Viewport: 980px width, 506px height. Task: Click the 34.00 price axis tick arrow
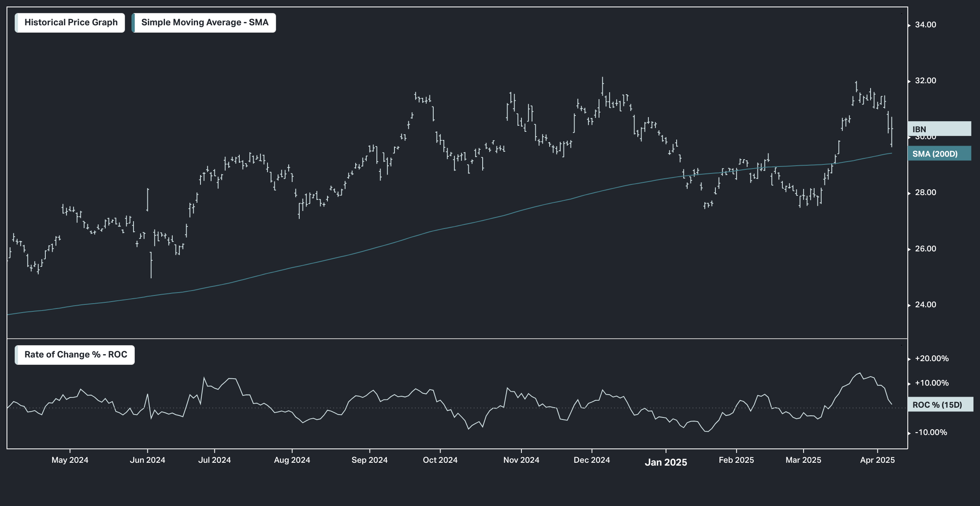pyautogui.click(x=909, y=25)
